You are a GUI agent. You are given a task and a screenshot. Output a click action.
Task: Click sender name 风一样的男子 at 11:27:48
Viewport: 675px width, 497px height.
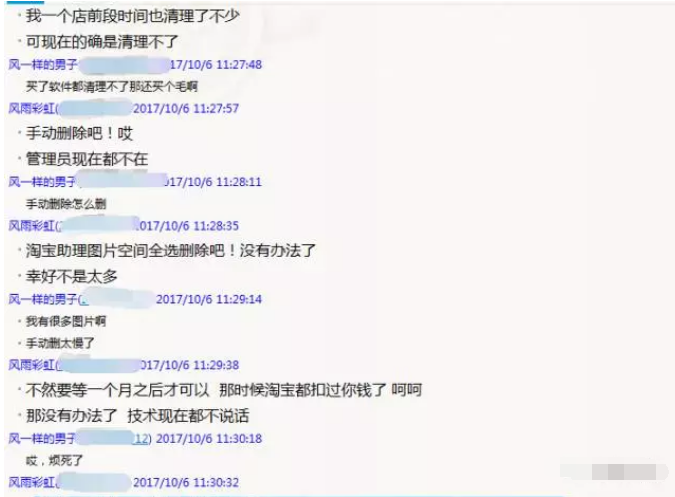[43, 65]
